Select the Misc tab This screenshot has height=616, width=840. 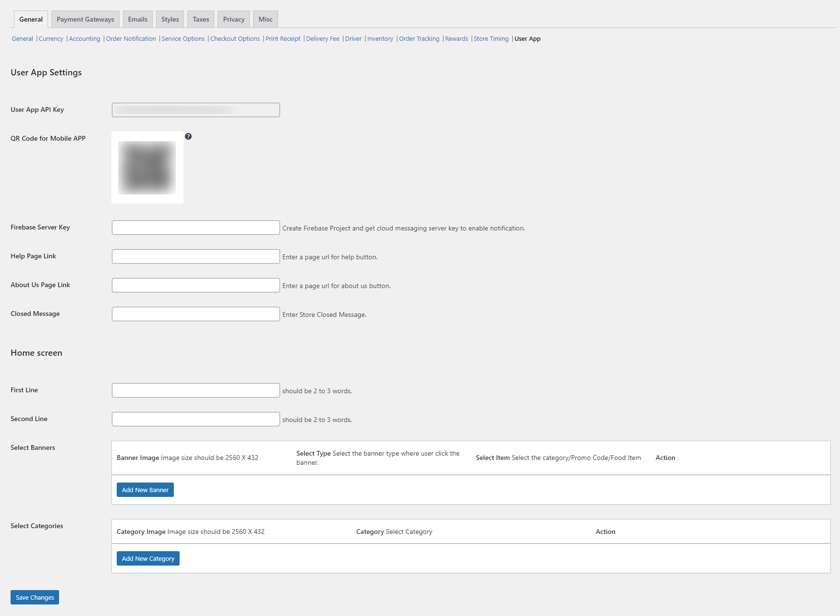coord(266,19)
